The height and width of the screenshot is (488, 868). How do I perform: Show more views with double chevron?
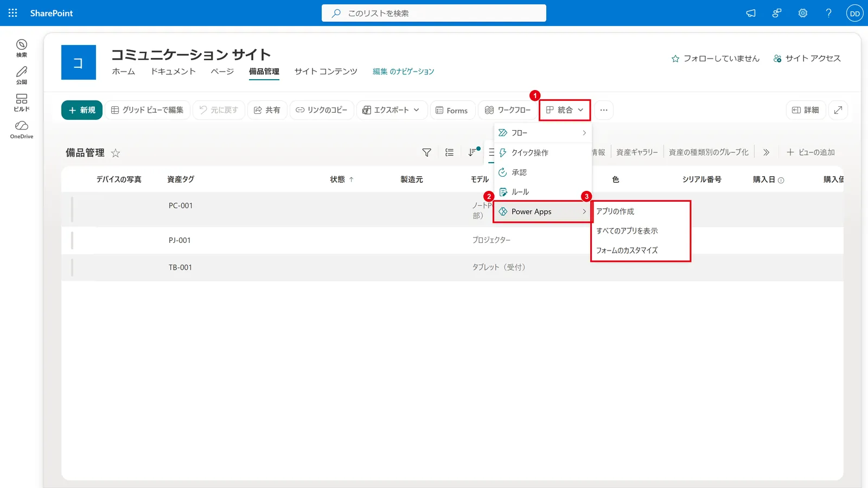[x=766, y=152]
